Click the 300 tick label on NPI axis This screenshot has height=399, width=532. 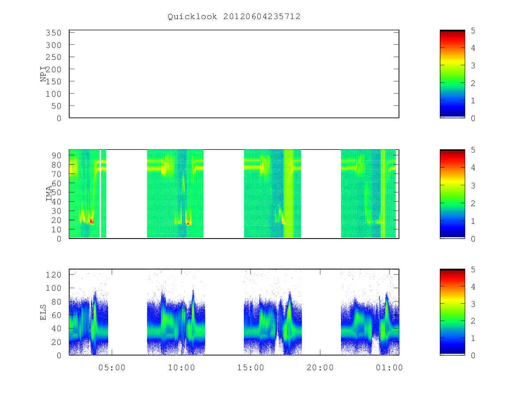53,45
